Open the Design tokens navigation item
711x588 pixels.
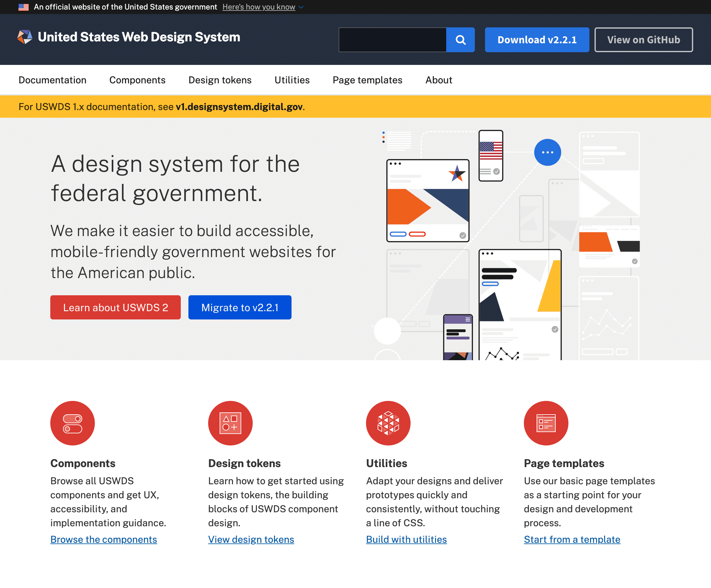point(220,80)
